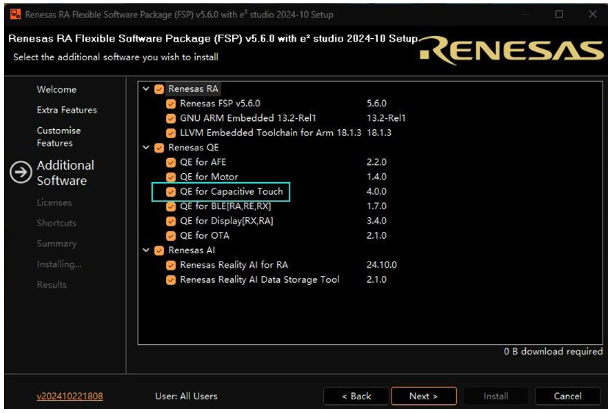611x413 pixels.
Task: Click the current-step arrow icon
Action: point(21,172)
